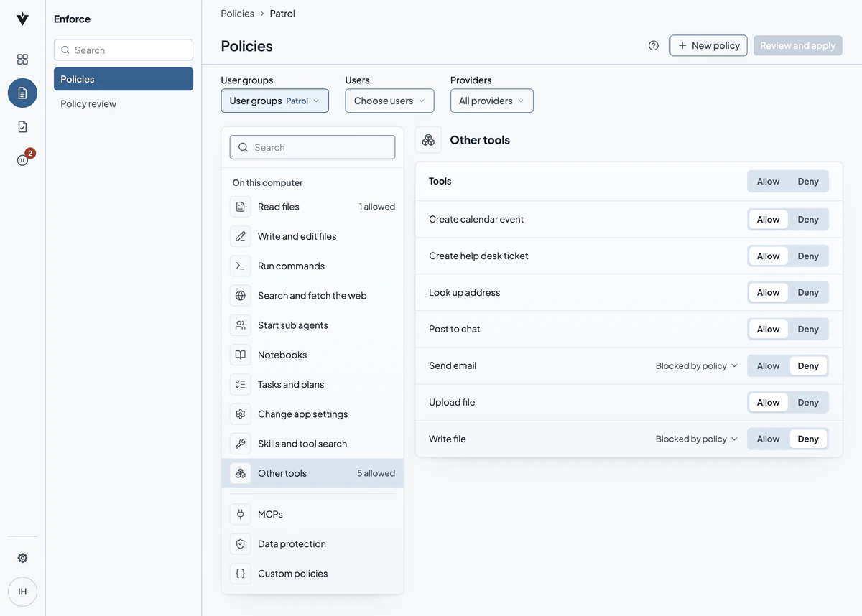Deny Look up address
Screen dimensions: 862x616
click(x=808, y=293)
